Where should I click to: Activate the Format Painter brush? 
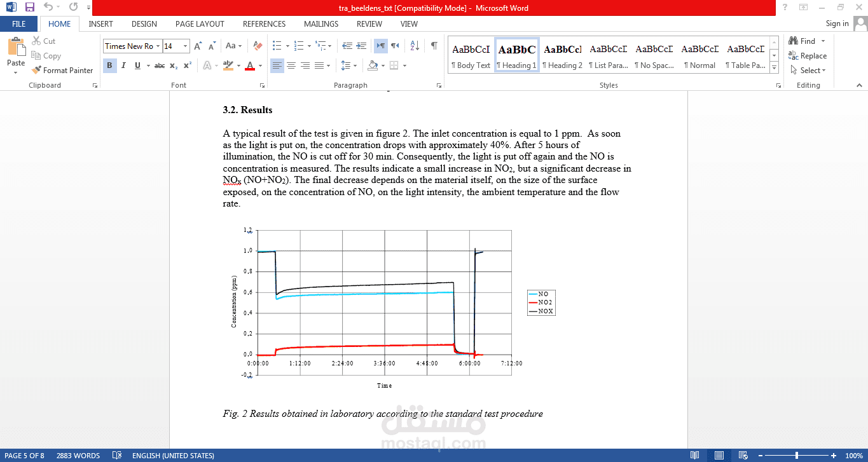[x=62, y=71]
